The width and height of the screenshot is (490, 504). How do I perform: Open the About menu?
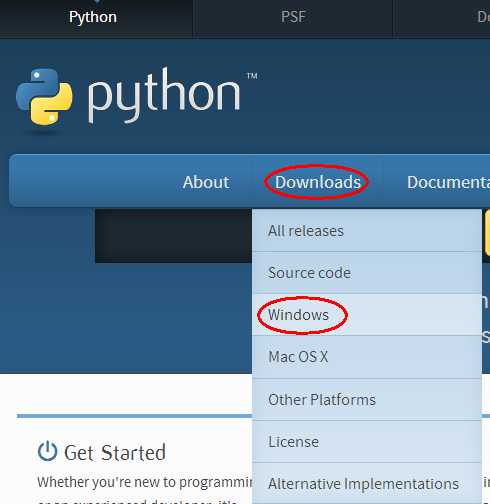pos(206,182)
